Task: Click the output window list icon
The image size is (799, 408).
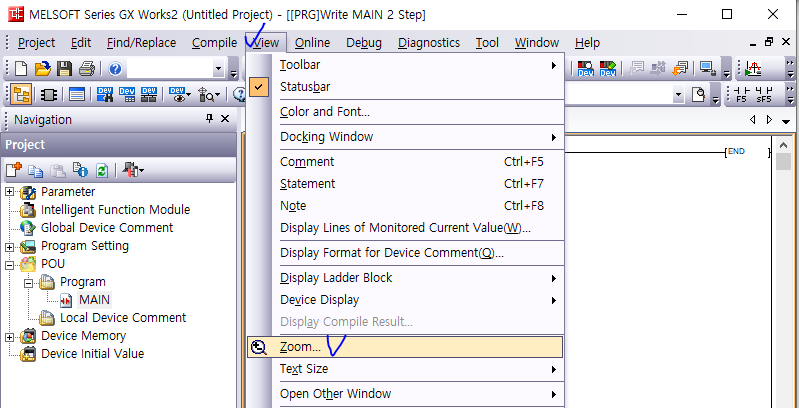Action: 77,94
